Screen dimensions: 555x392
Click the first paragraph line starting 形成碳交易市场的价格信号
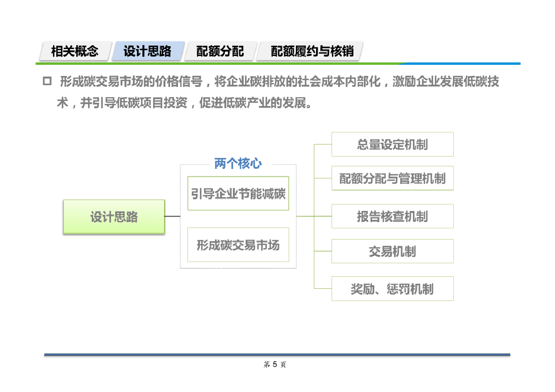click(x=279, y=82)
